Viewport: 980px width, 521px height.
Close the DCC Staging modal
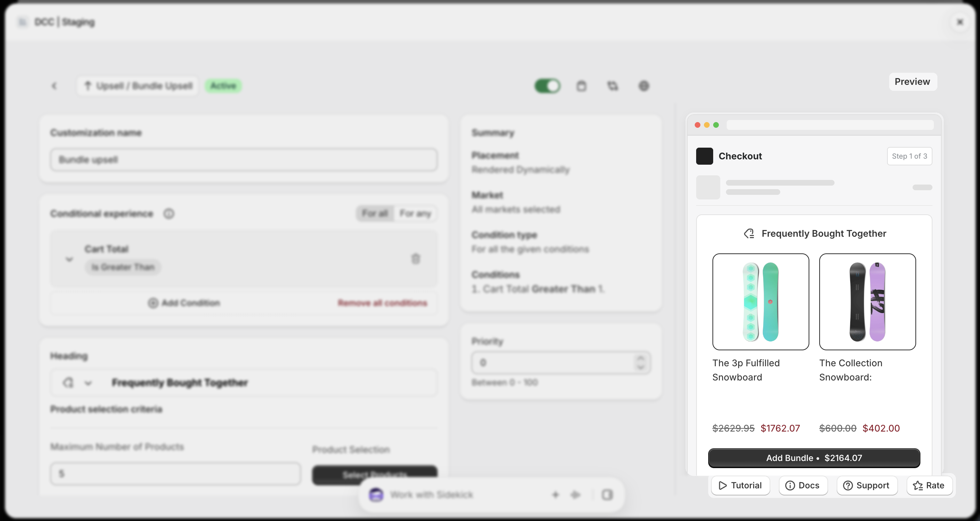pyautogui.click(x=960, y=22)
